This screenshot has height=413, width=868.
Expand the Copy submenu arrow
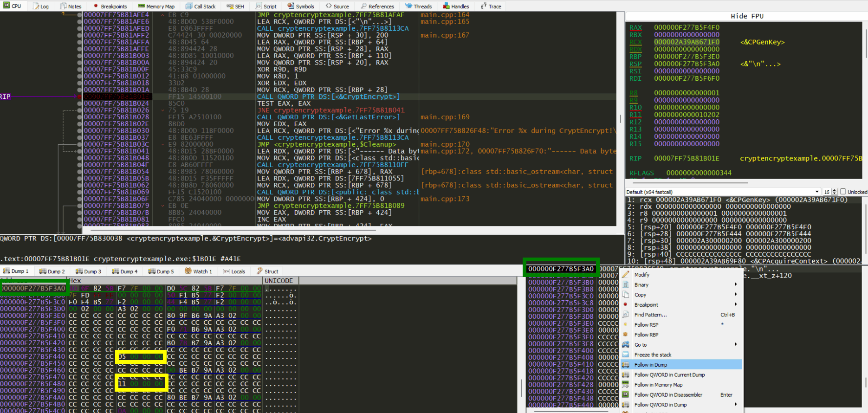point(736,295)
